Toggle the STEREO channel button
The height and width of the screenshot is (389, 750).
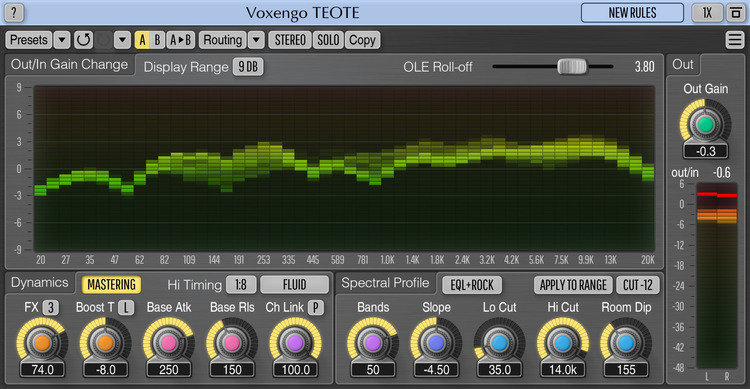pyautogui.click(x=290, y=40)
